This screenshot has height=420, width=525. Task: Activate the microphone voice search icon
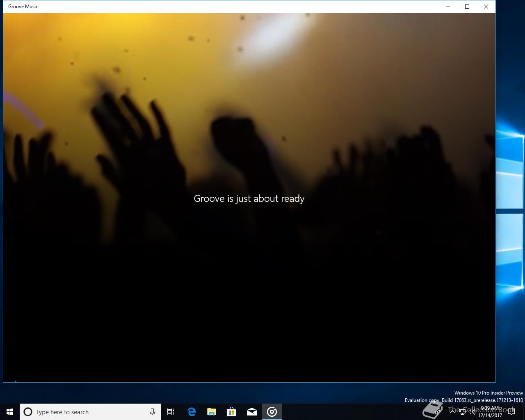coord(152,412)
